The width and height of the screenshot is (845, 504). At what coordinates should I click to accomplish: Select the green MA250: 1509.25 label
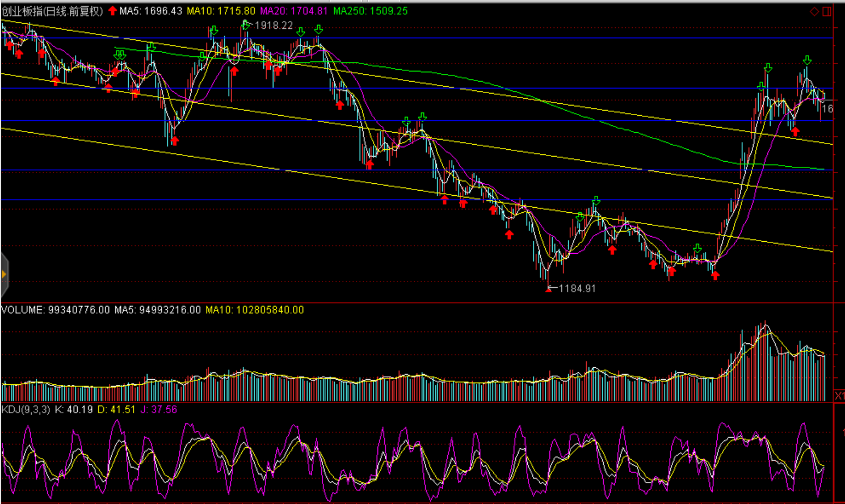click(370, 11)
